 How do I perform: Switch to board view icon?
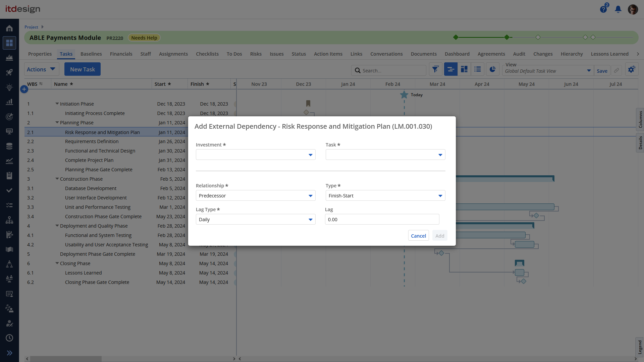(x=464, y=69)
